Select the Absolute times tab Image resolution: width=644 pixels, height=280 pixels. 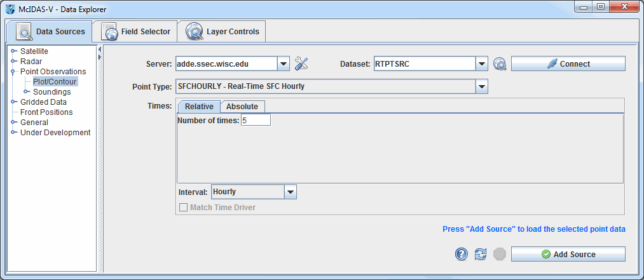[242, 107]
